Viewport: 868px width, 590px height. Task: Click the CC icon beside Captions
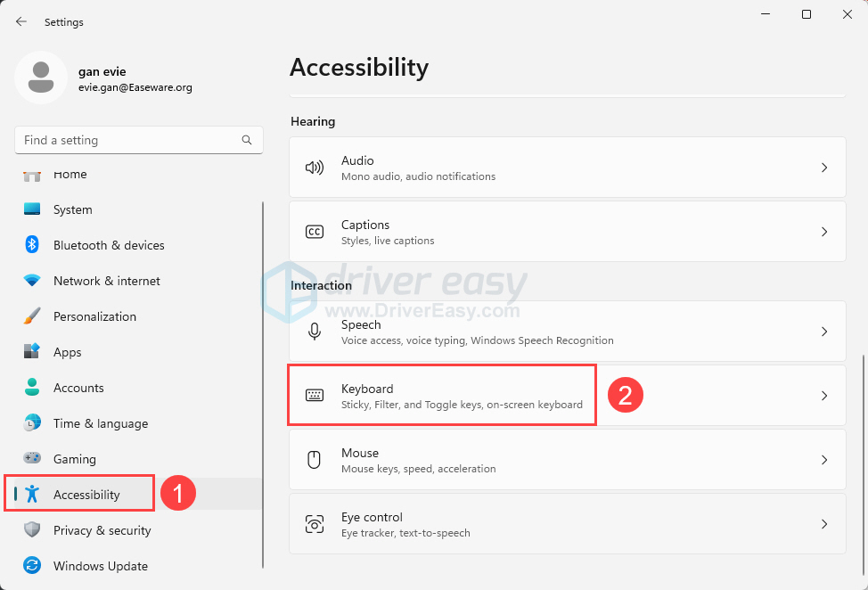[x=315, y=231]
